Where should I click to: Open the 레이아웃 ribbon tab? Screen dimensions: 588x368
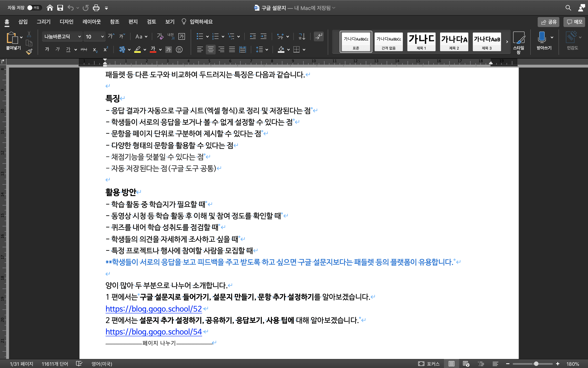tap(91, 22)
